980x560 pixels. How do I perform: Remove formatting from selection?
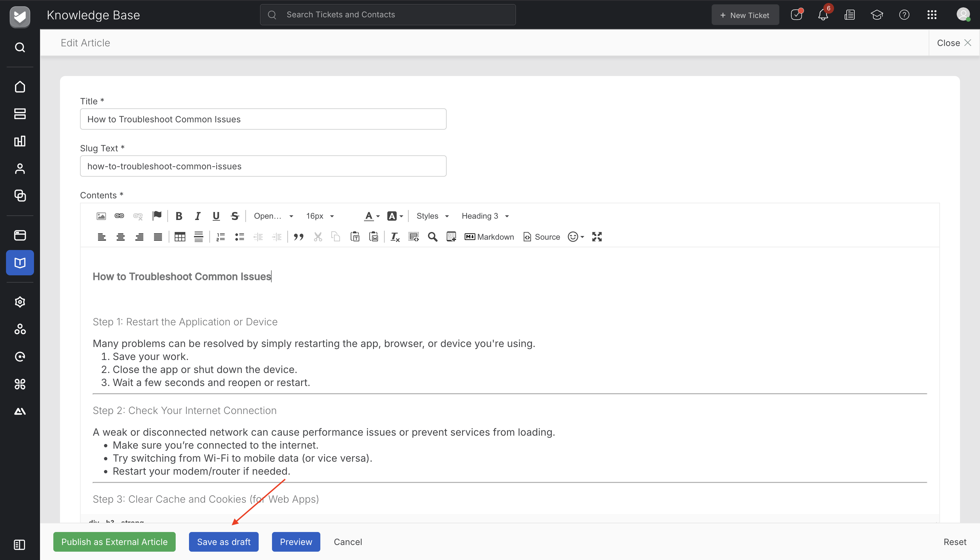click(395, 237)
